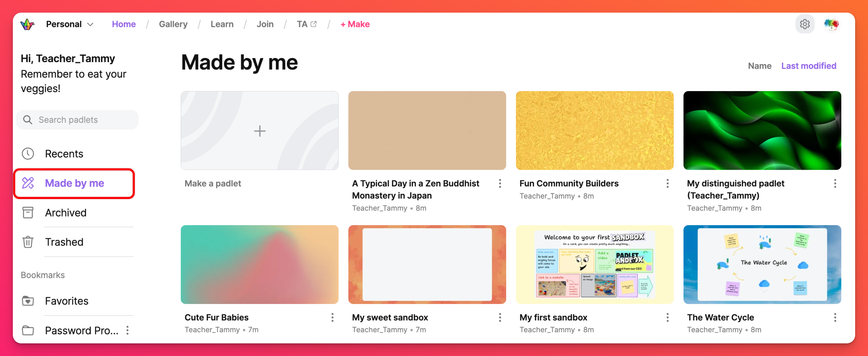Open three-dot menu for Password Pro folder

[x=127, y=330]
